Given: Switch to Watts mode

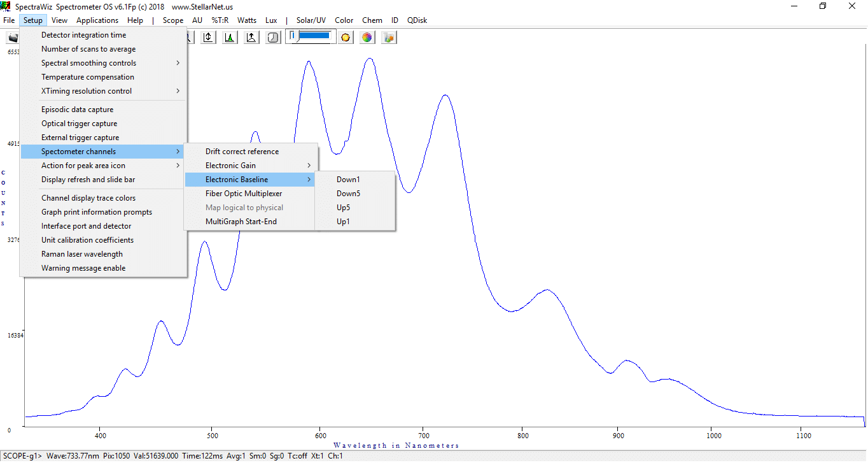Looking at the screenshot, I should pyautogui.click(x=247, y=20).
